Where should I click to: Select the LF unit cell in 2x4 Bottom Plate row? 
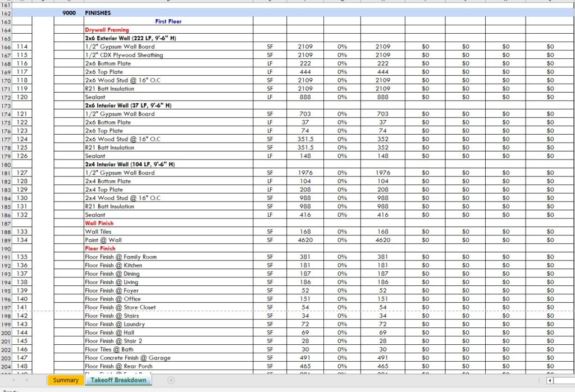pyautogui.click(x=270, y=181)
